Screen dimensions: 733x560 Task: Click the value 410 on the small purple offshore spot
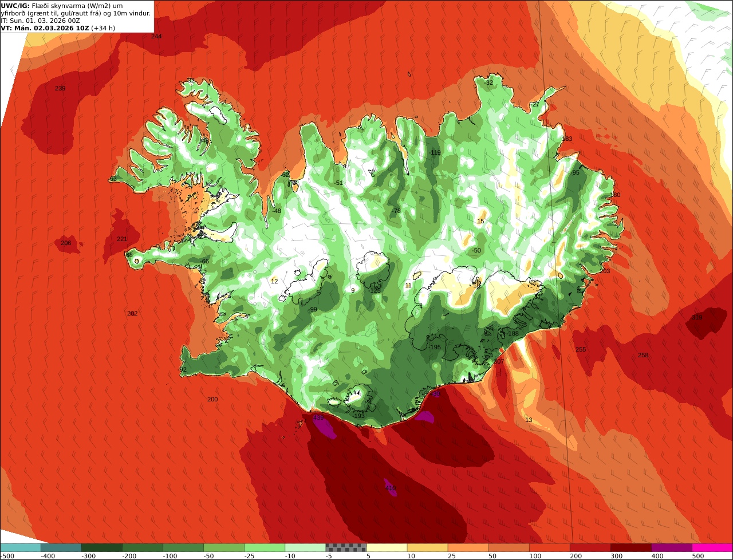pos(391,488)
